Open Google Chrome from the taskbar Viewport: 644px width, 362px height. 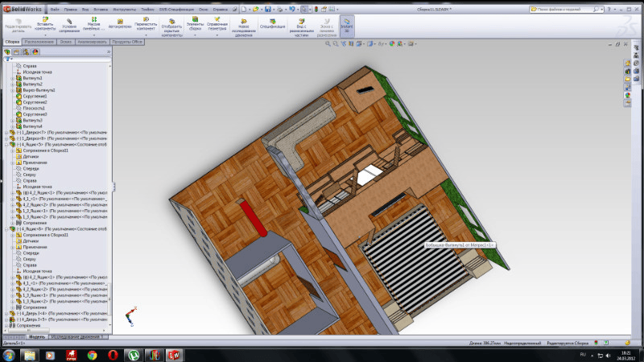92,354
